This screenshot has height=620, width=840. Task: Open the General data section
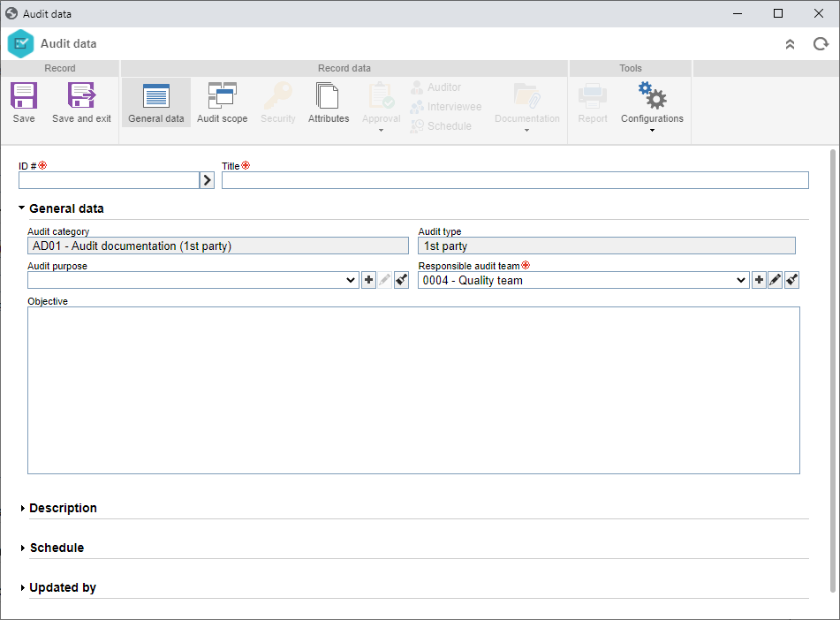[155, 102]
